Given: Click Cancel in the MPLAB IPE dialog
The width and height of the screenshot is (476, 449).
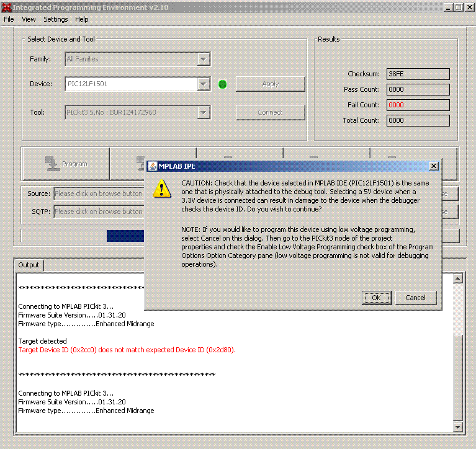Looking at the screenshot, I should 415,298.
